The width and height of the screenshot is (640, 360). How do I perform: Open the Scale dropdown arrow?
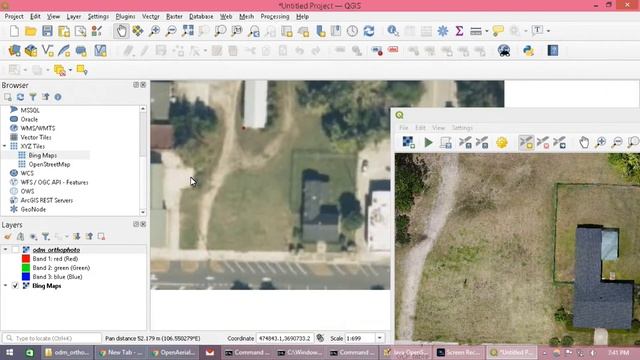coord(380,338)
